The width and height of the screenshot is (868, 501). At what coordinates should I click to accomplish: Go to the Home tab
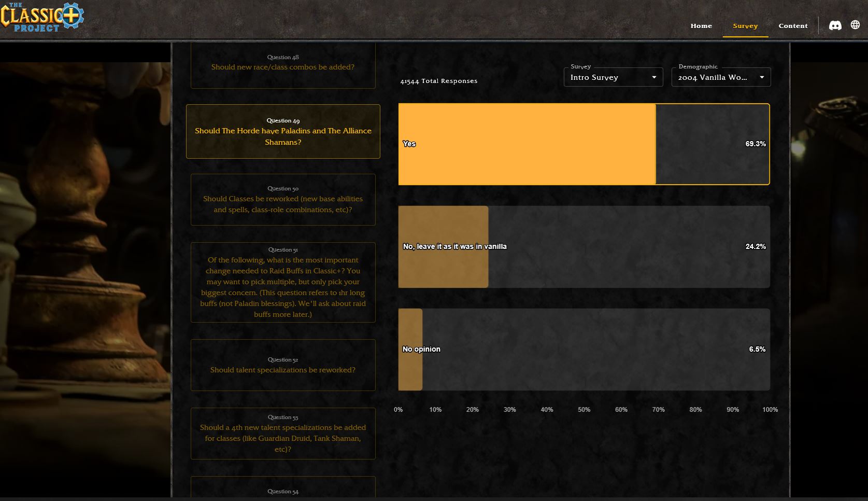pos(701,26)
